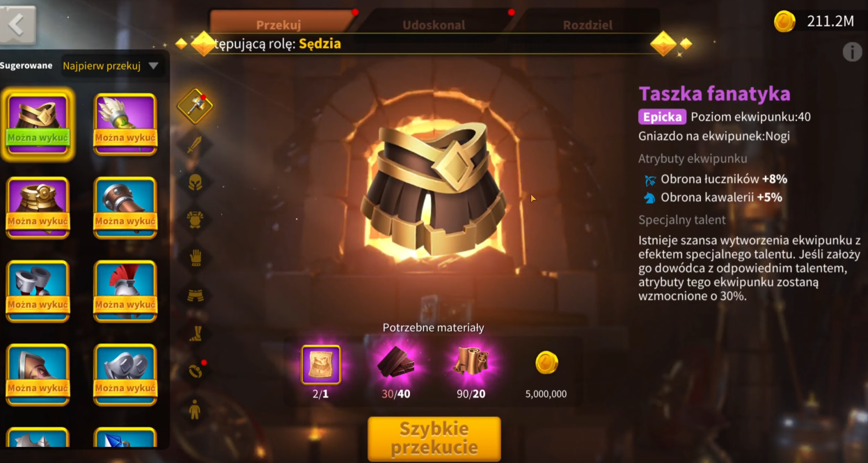This screenshot has width=868, height=463.
Task: Select the Przekuj tab
Action: pos(278,25)
